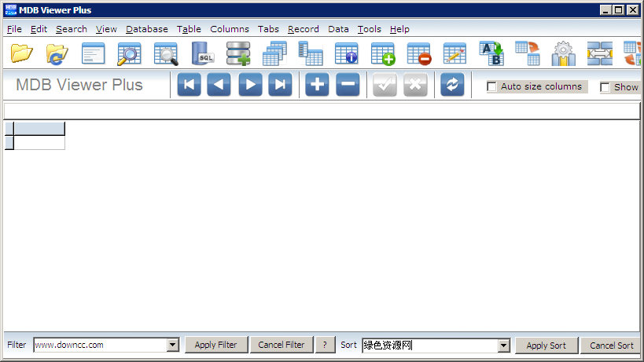Open the Table menu
The width and height of the screenshot is (644, 362).
point(189,29)
